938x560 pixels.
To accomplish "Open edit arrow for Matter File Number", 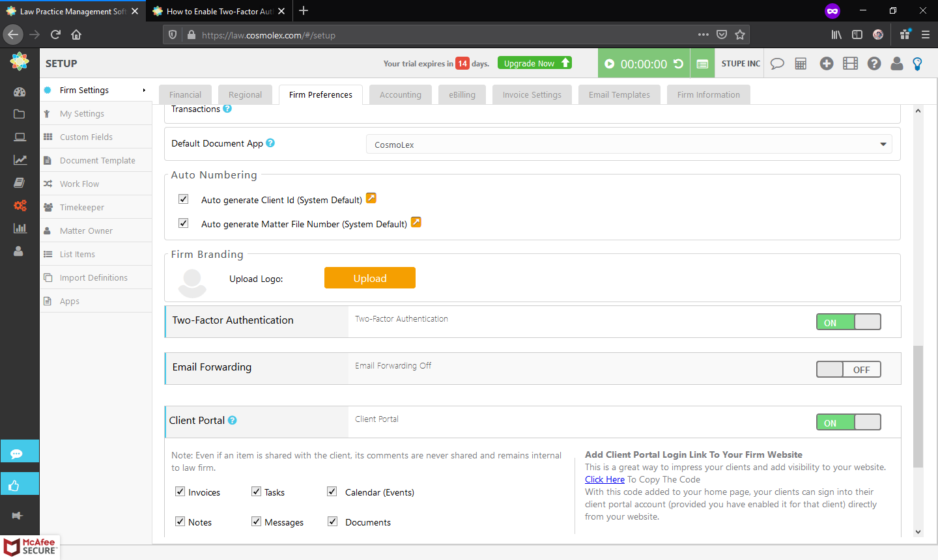I will 416,222.
